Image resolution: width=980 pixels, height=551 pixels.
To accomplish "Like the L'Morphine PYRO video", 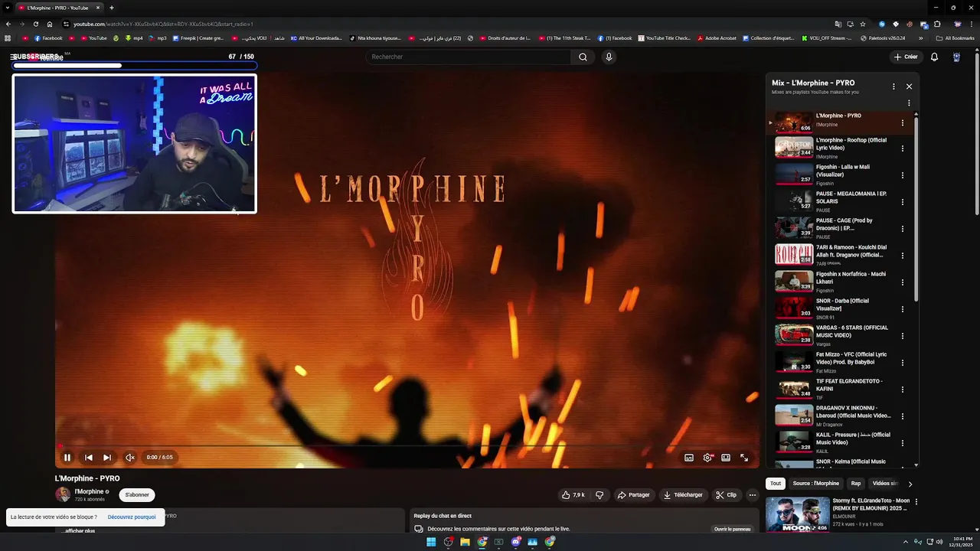I will click(573, 495).
